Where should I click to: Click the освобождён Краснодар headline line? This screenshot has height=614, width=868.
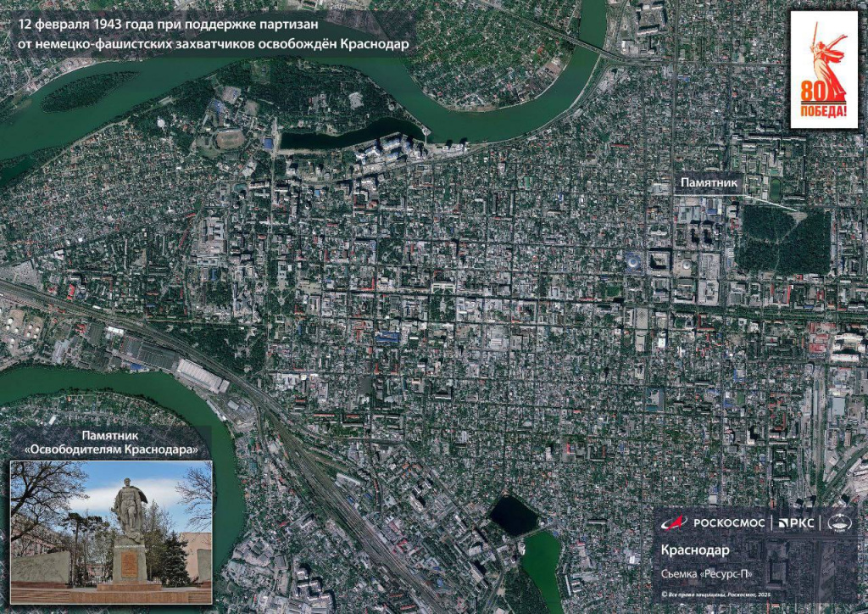[213, 45]
